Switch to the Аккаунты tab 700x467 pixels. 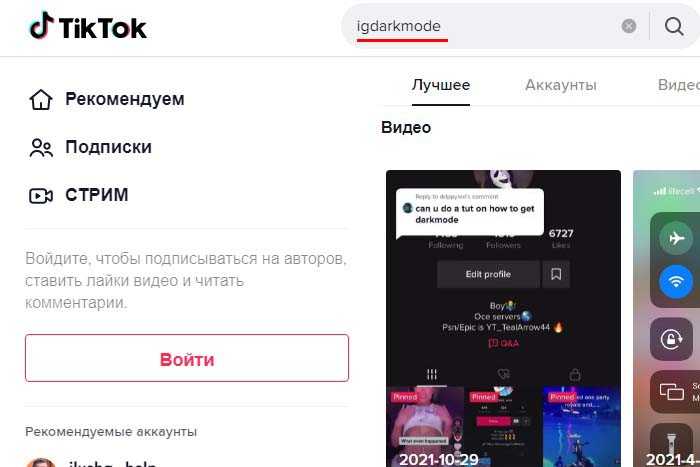coord(561,85)
